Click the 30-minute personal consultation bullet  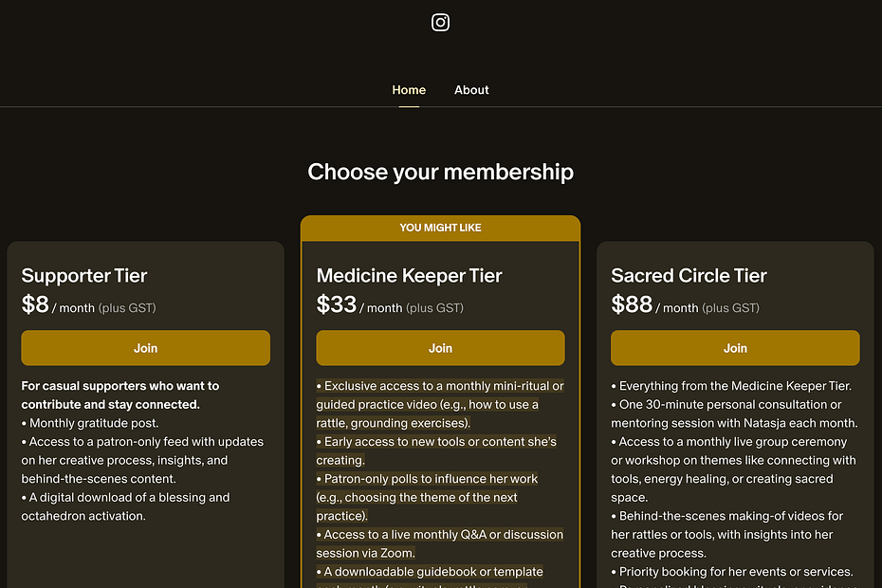click(734, 413)
